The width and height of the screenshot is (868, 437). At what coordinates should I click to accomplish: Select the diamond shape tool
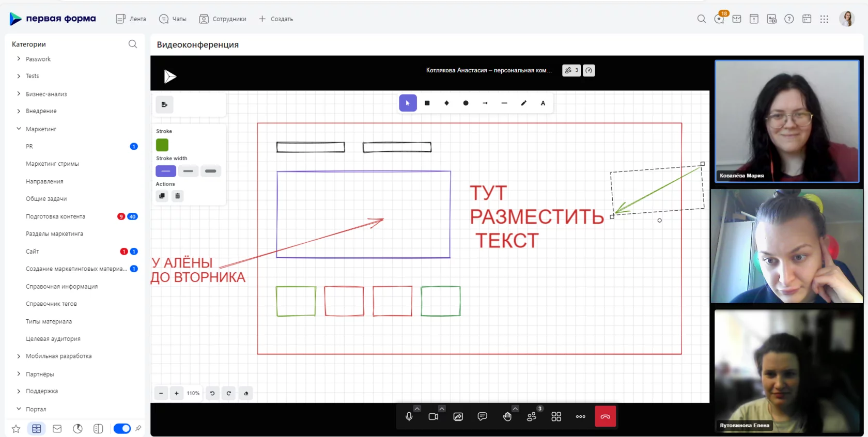tap(446, 103)
